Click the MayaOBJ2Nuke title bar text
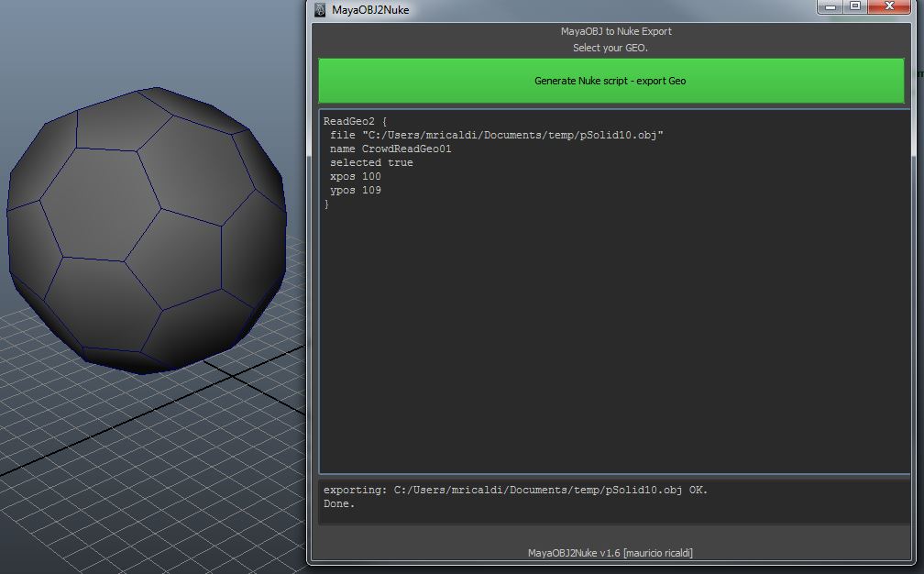Screen dimensions: 924x574 370,9
